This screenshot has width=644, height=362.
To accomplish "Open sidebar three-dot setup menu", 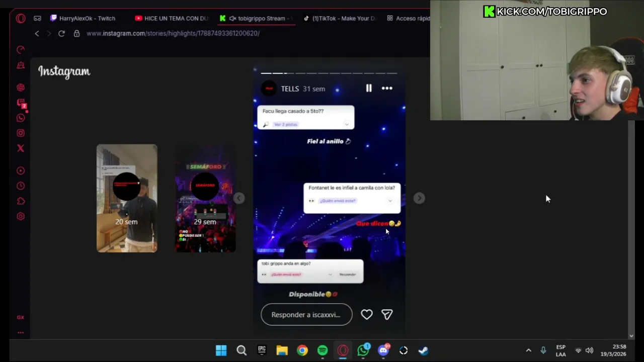I will (x=21, y=332).
